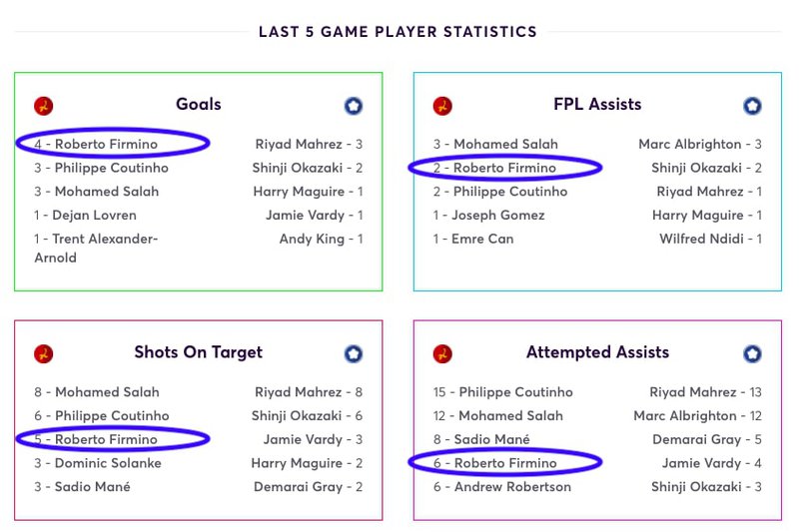Viewport: 799px width, 532px height.
Task: Click Leicester crest in Attempted Assists panel
Action: coord(752,353)
